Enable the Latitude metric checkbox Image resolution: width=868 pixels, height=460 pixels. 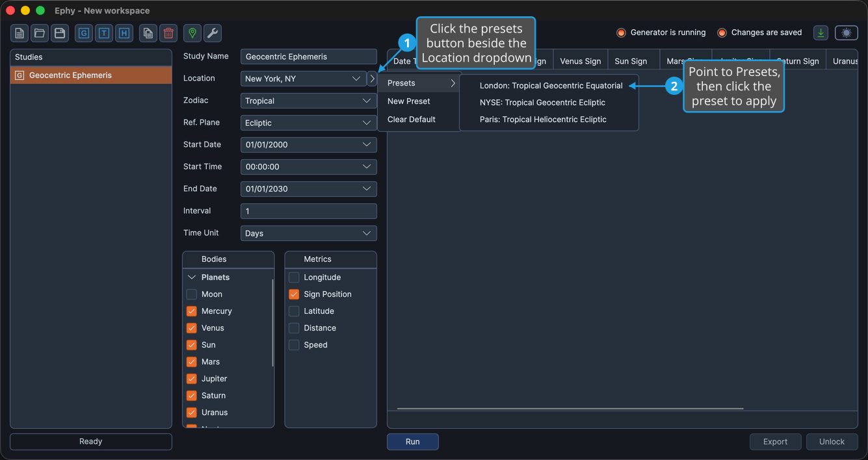[x=294, y=311]
